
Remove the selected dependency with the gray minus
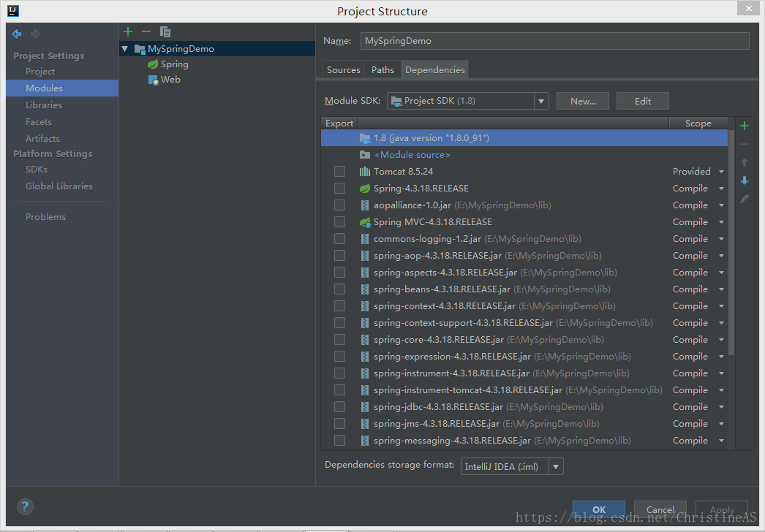click(x=745, y=145)
